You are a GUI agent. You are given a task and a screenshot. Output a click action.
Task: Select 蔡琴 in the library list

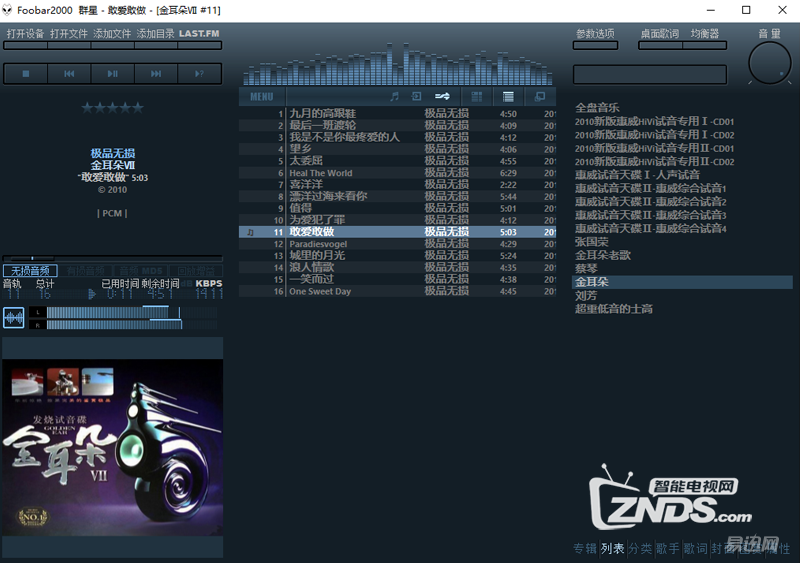click(587, 269)
